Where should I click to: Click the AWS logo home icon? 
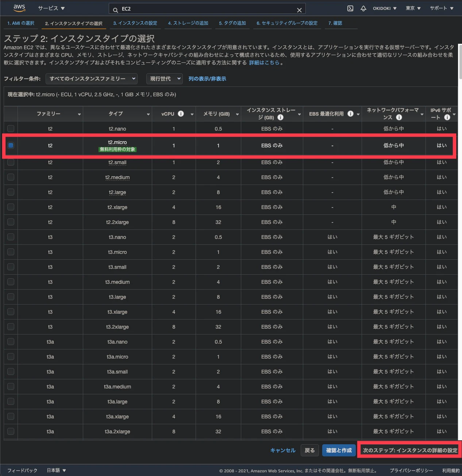click(19, 8)
